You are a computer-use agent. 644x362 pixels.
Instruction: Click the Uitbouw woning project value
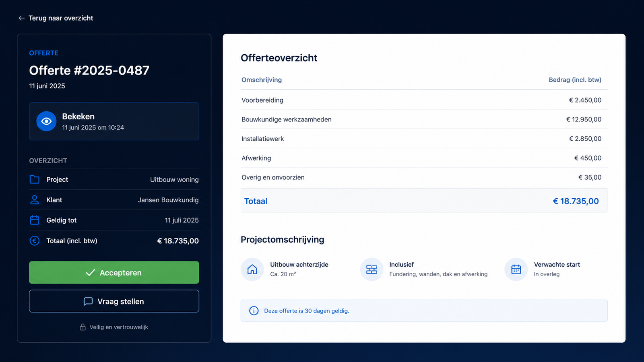pos(174,179)
